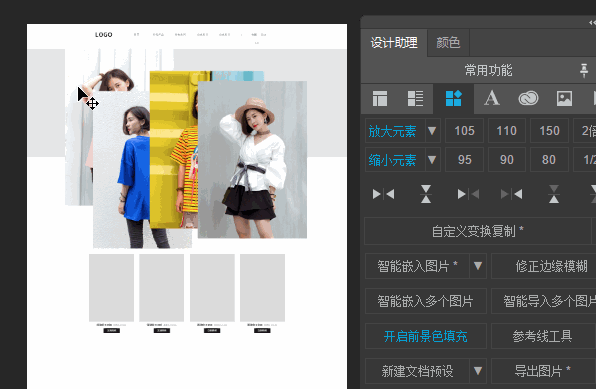Select the list layout category icon
Viewport: 596px width, 389px height.
click(x=415, y=98)
